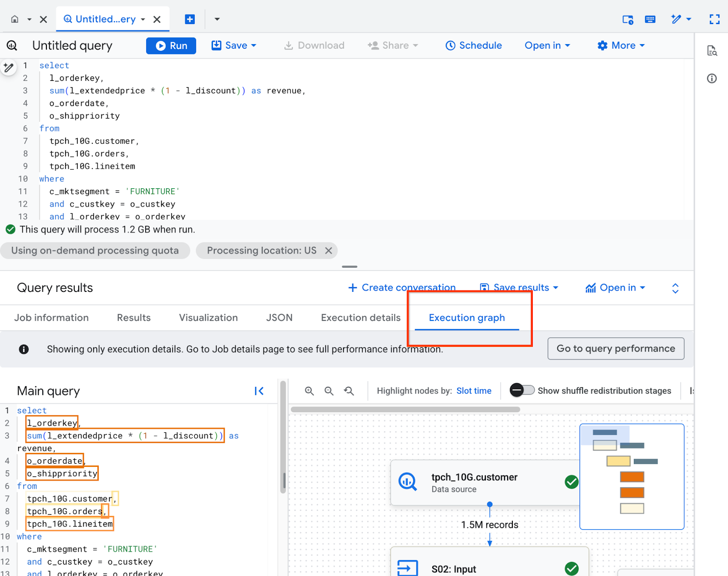728x576 pixels.
Task: Enter full screen mode
Action: click(x=714, y=19)
